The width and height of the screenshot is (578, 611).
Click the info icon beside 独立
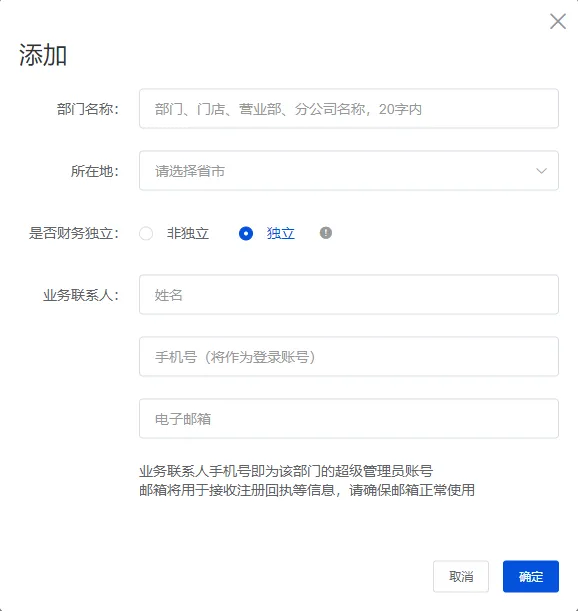tap(326, 233)
